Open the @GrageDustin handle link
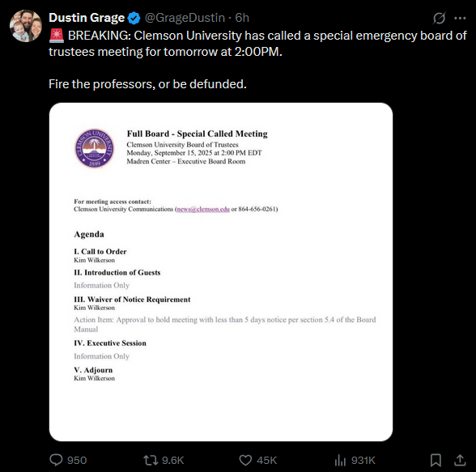Screen dimensions: 476x472 (185, 18)
